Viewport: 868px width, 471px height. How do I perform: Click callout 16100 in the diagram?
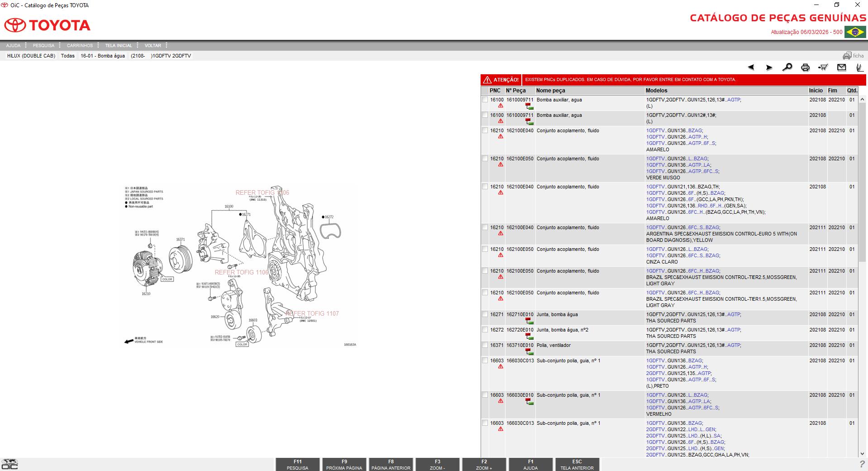229,207
